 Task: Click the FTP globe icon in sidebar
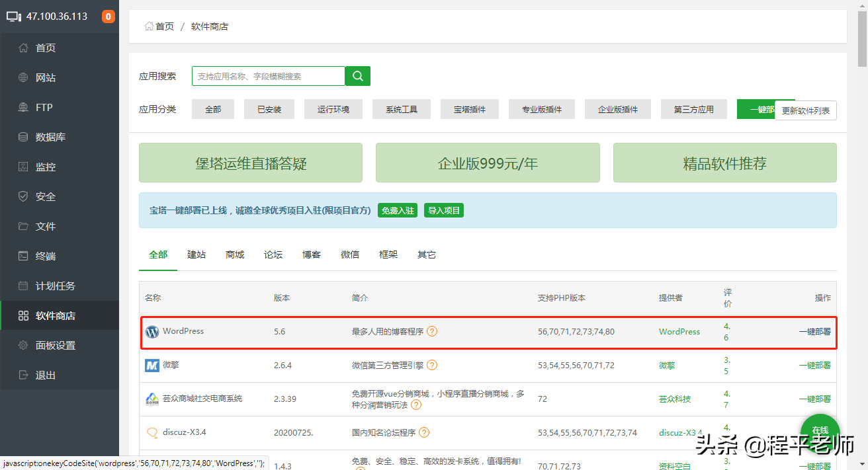pos(23,107)
